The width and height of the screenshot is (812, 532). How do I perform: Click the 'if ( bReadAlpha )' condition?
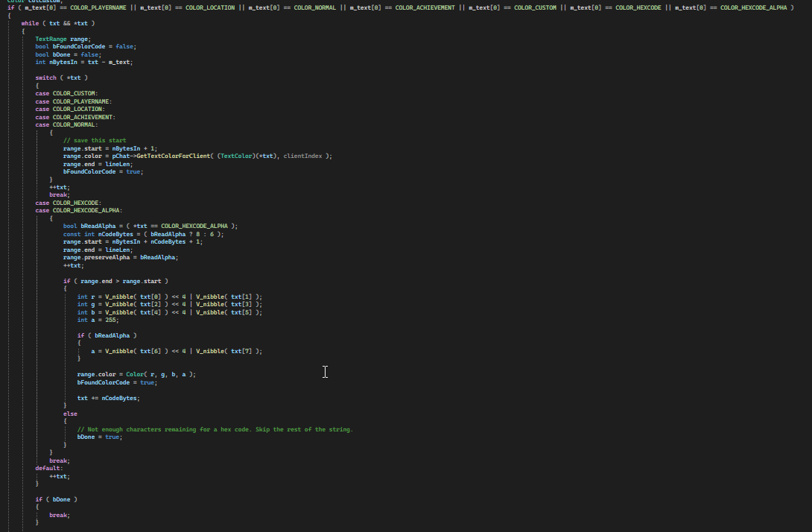[107, 336]
